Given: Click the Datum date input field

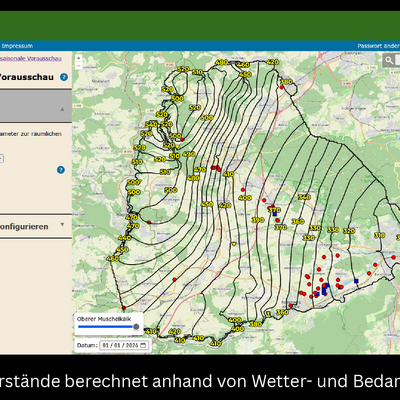Looking at the screenshot, I should pyautogui.click(x=124, y=345).
